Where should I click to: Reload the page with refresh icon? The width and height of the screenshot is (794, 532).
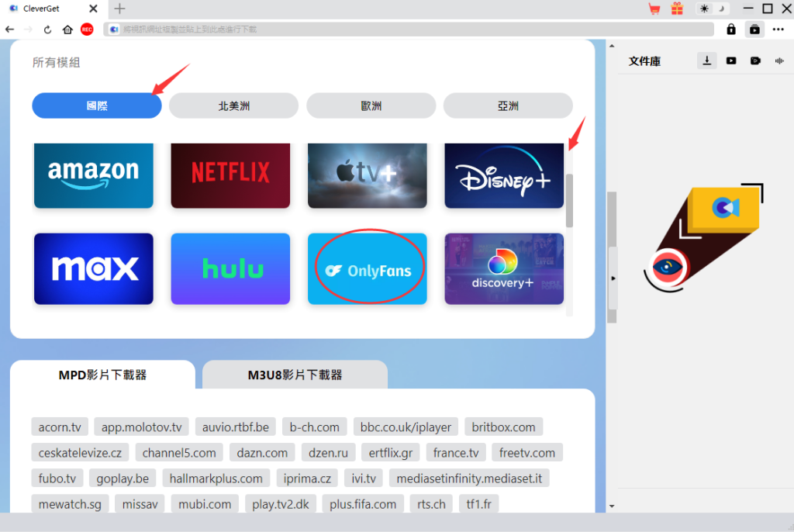[47, 29]
